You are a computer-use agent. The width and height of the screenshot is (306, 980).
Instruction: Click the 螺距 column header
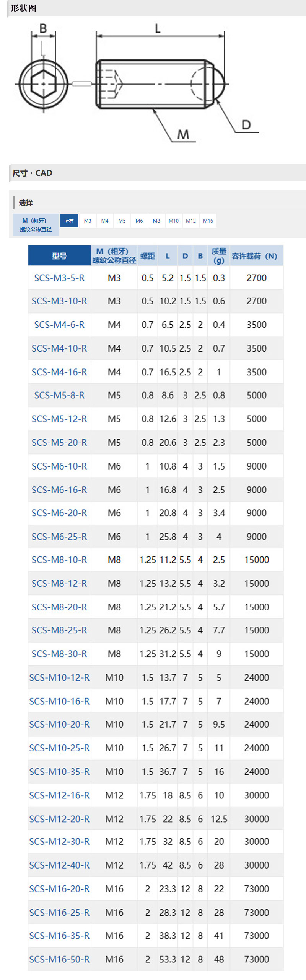point(148,256)
